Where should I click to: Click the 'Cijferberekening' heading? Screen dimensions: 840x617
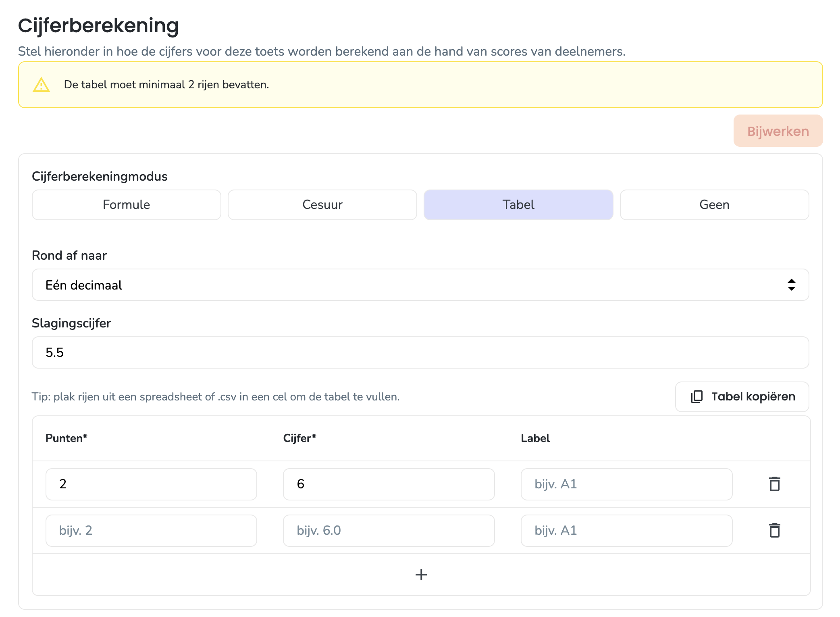point(98,25)
